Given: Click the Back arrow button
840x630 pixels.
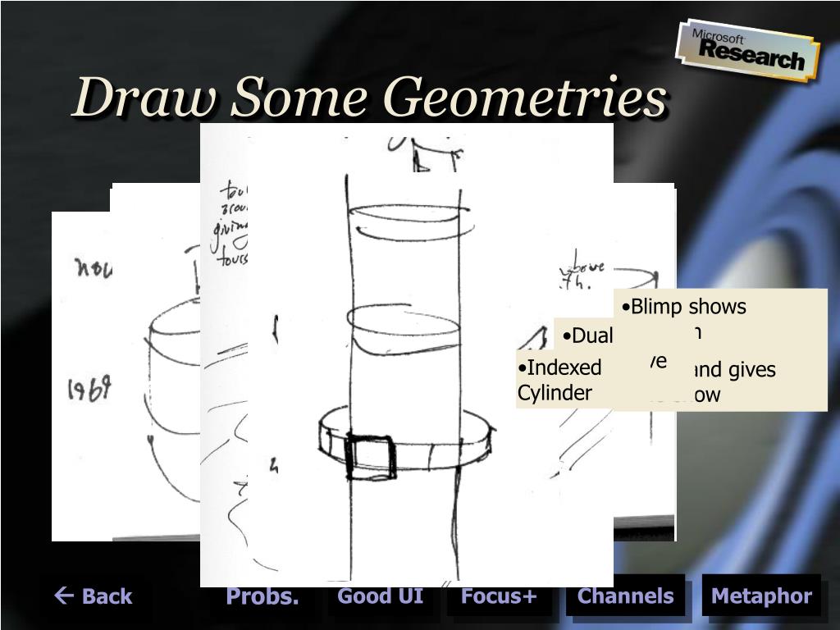Looking at the screenshot, I should pos(94,596).
